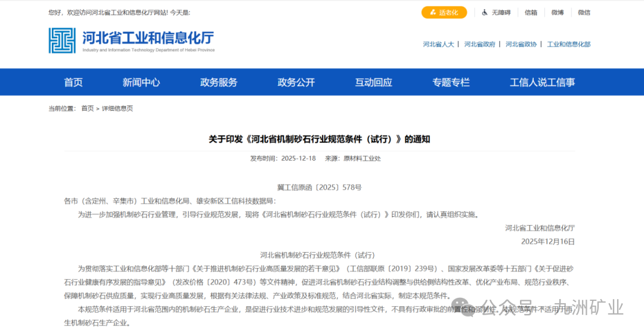Click the signature line 河北省工业和信息化厅
The image size is (644, 333).
coord(540,228)
